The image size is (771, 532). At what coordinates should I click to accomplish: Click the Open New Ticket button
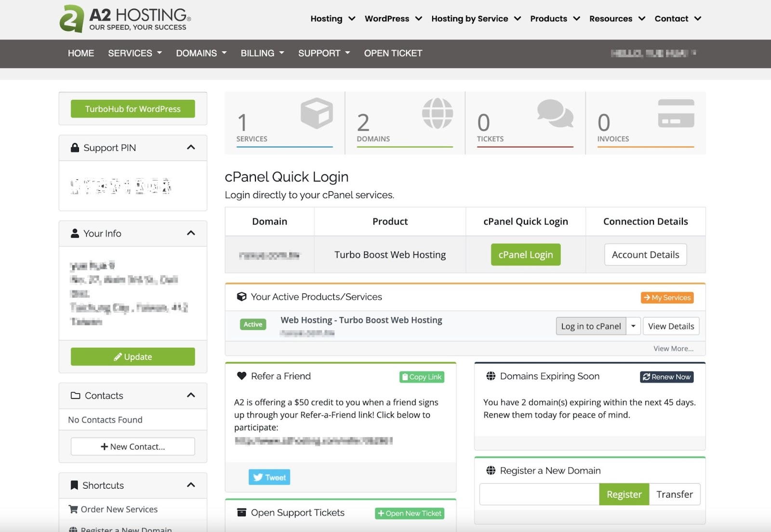[410, 514]
